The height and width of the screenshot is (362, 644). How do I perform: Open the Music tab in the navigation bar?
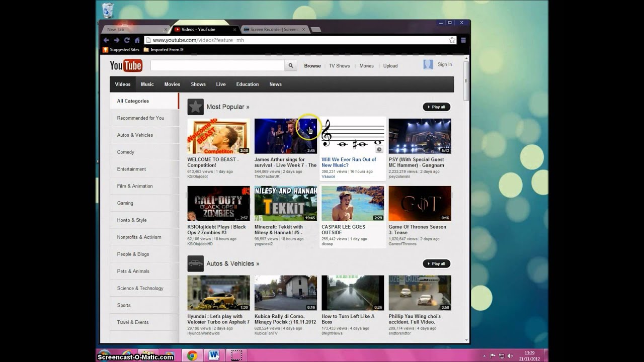point(147,84)
